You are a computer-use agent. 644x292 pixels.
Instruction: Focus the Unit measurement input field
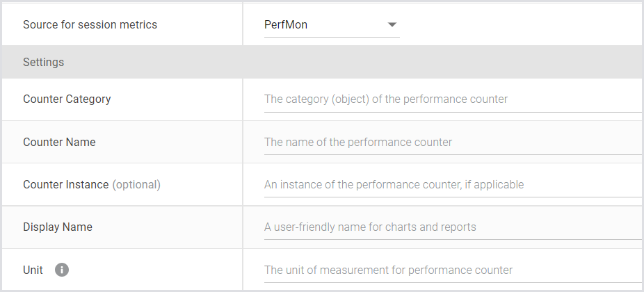point(452,270)
